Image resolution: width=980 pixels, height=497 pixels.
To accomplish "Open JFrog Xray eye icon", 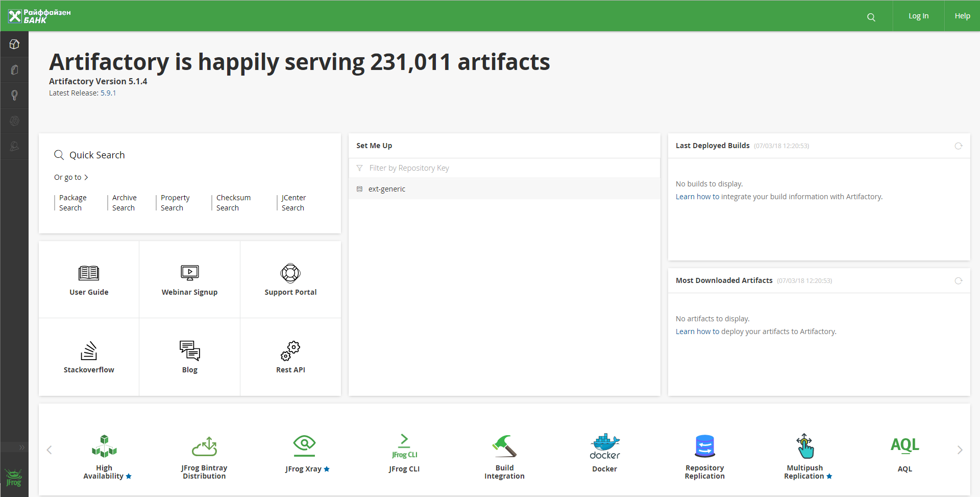I will (304, 445).
